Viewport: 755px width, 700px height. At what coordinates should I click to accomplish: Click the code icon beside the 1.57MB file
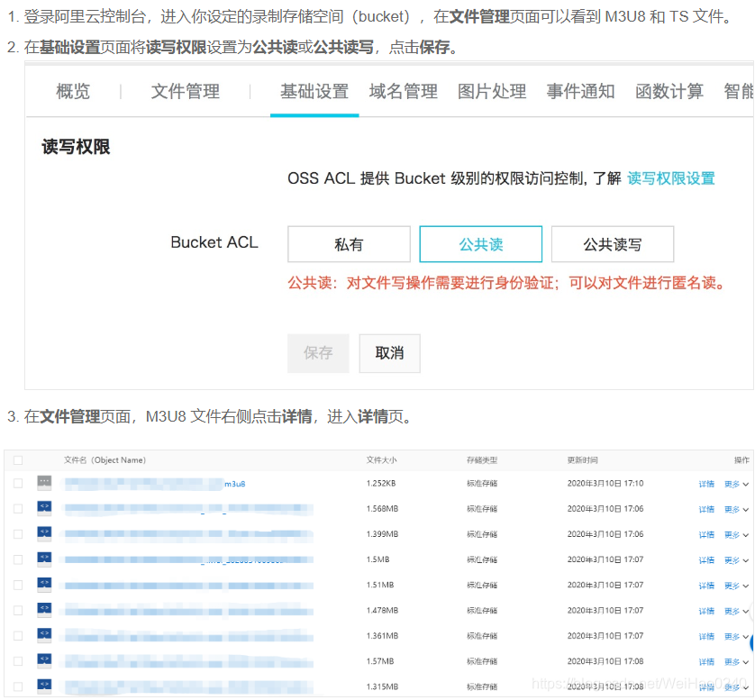[x=43, y=660]
